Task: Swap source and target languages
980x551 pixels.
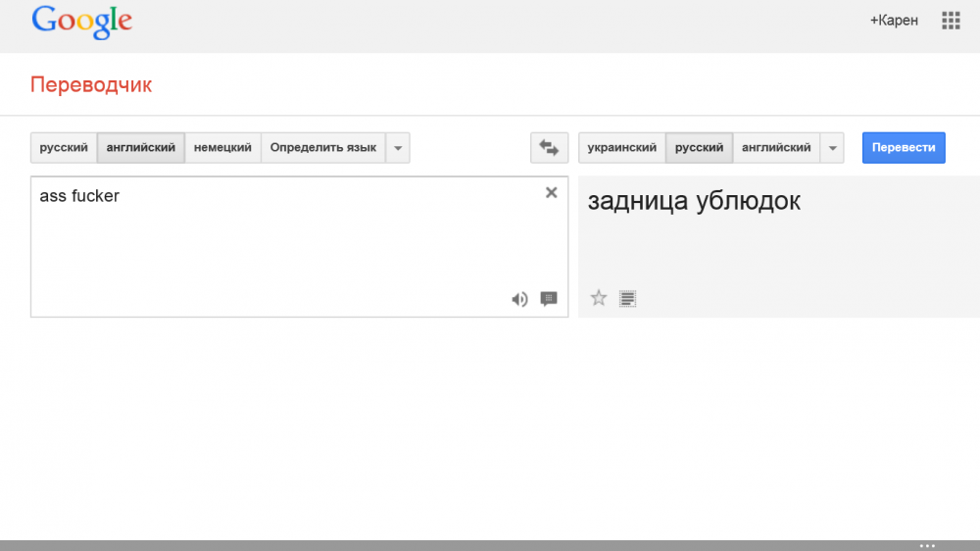Action: (x=549, y=148)
